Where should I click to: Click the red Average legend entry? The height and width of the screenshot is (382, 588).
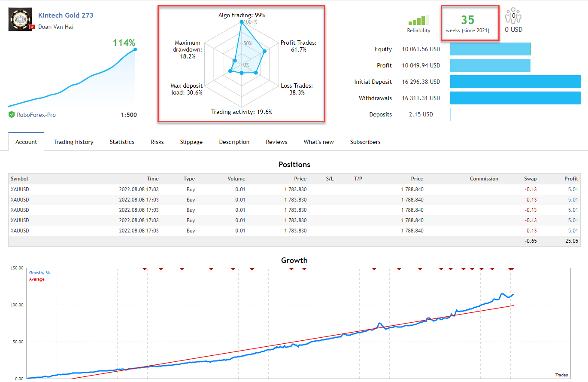coord(36,279)
